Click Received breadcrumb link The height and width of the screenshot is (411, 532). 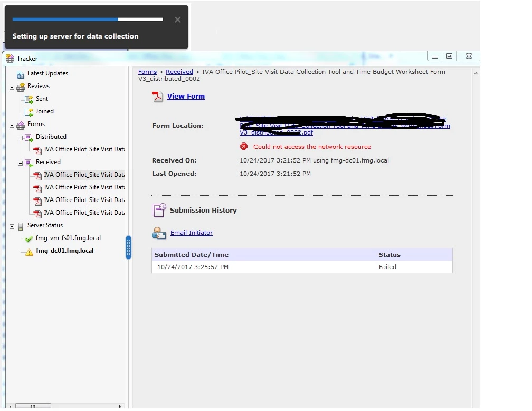click(179, 72)
